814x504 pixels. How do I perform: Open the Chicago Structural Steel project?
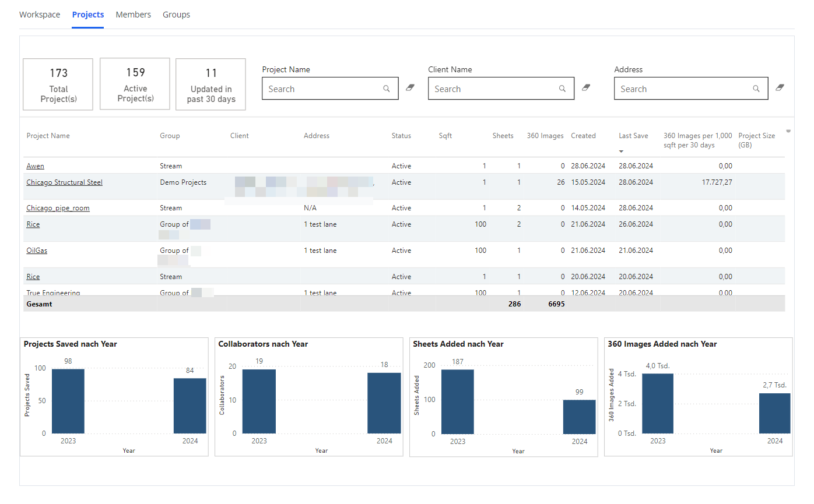64,182
